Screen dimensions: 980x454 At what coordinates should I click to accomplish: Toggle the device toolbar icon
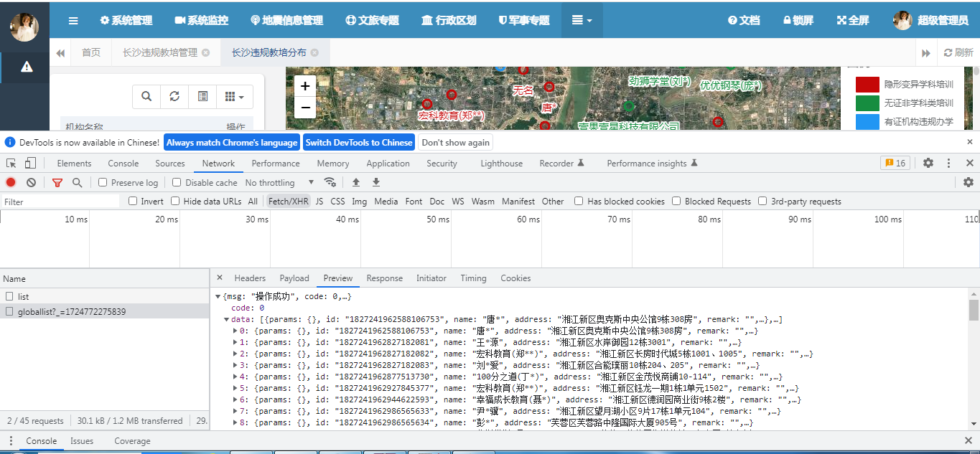click(29, 164)
